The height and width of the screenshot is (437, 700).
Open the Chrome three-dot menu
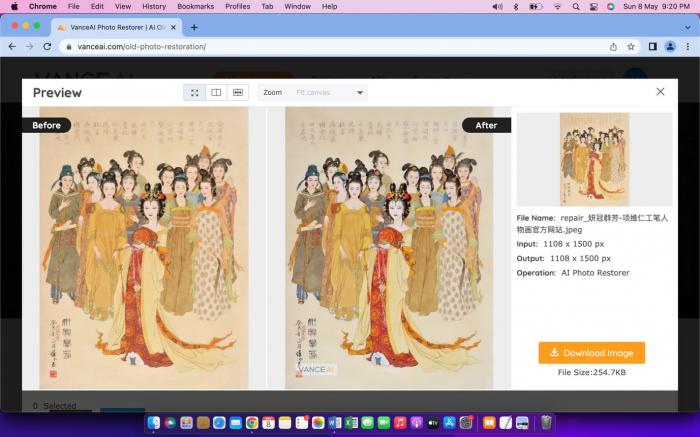point(688,46)
